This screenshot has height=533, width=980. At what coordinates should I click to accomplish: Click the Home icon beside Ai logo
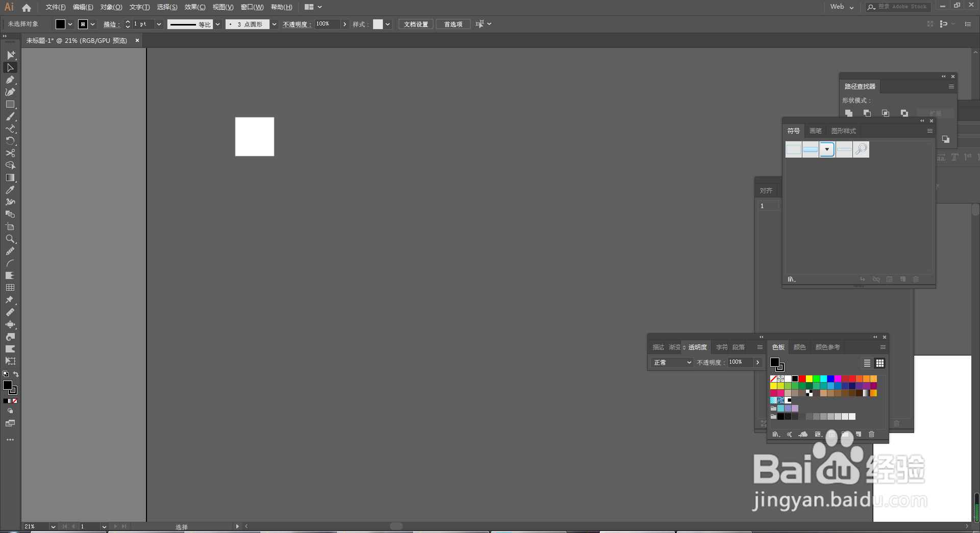point(27,7)
